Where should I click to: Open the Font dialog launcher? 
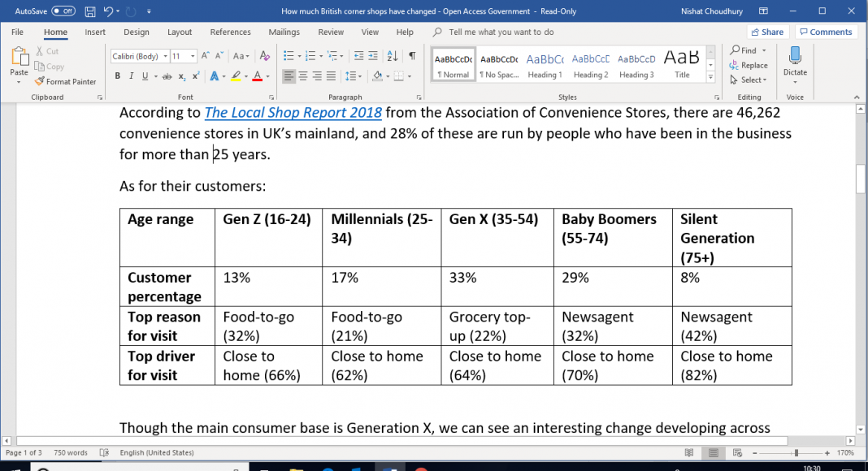(271, 97)
